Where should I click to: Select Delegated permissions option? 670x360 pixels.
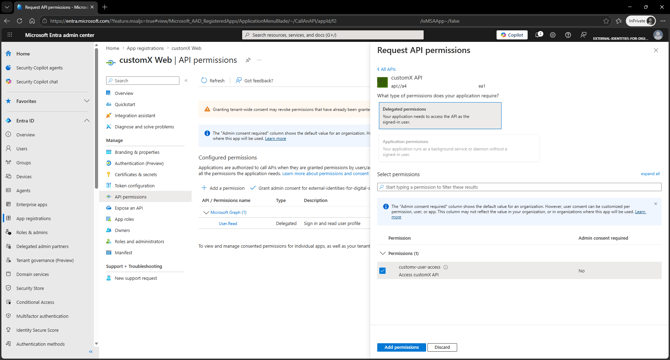(440, 116)
